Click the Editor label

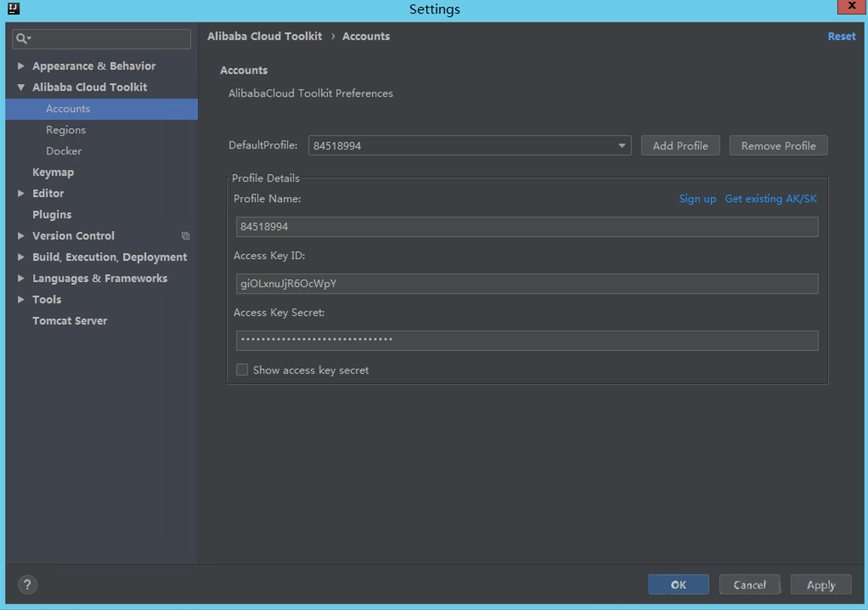48,193
